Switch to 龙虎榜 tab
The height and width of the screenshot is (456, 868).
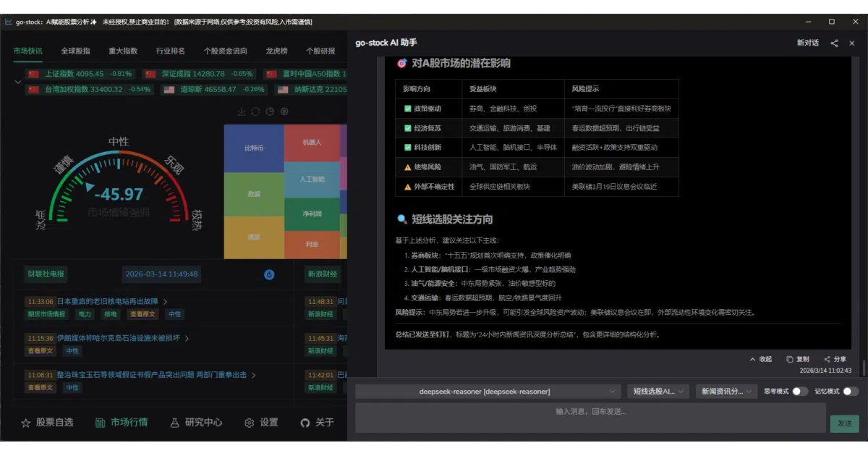point(276,51)
